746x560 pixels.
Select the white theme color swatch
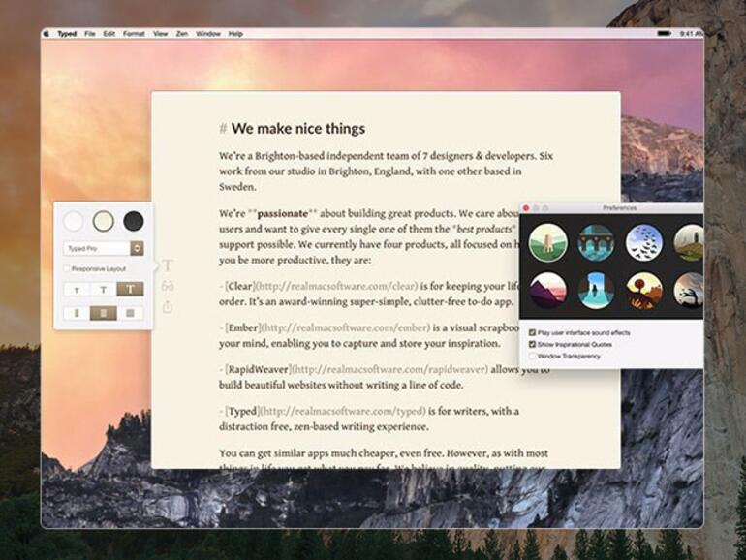click(x=74, y=221)
